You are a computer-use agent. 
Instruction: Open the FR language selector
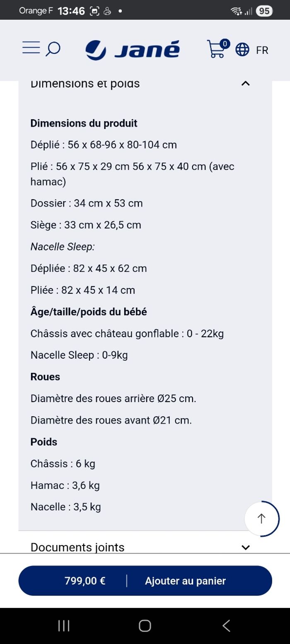262,50
